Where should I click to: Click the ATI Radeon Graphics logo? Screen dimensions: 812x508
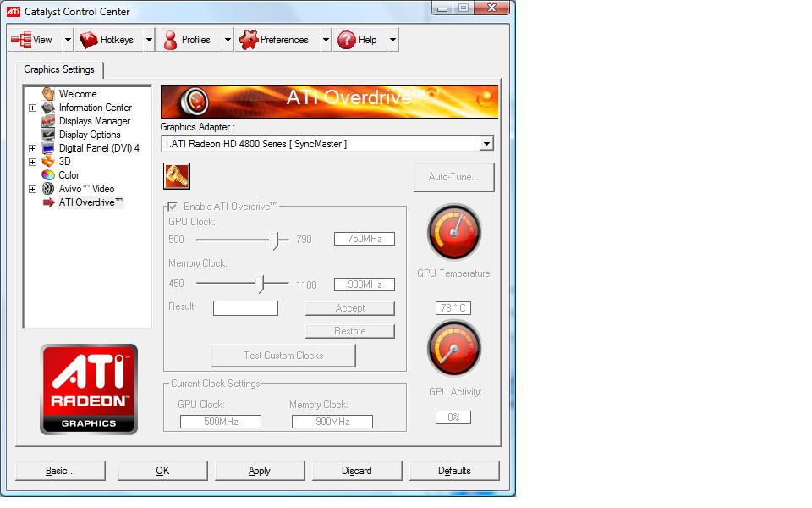tap(89, 389)
